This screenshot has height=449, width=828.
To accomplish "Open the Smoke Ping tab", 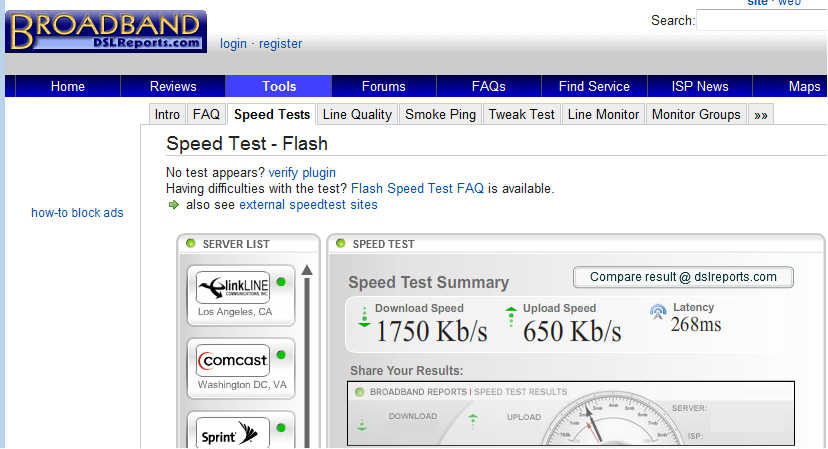I will (440, 115).
